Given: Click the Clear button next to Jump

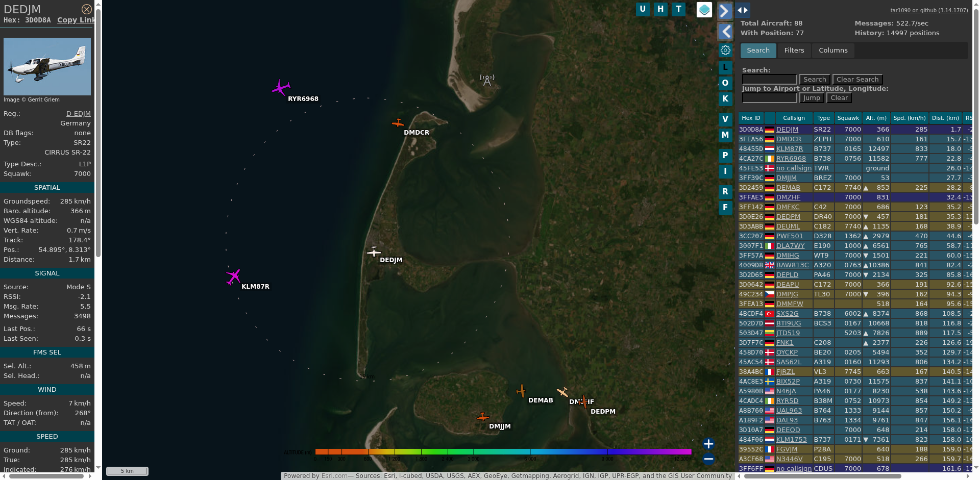Looking at the screenshot, I should [x=839, y=98].
